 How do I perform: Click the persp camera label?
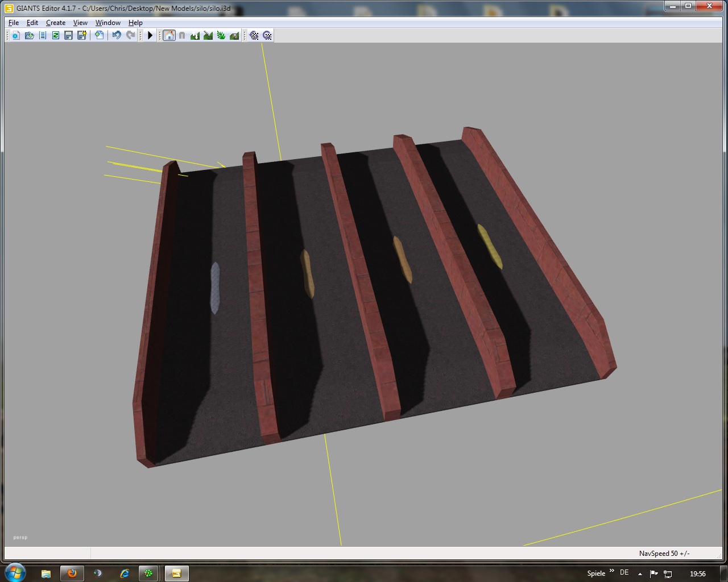pos(20,537)
